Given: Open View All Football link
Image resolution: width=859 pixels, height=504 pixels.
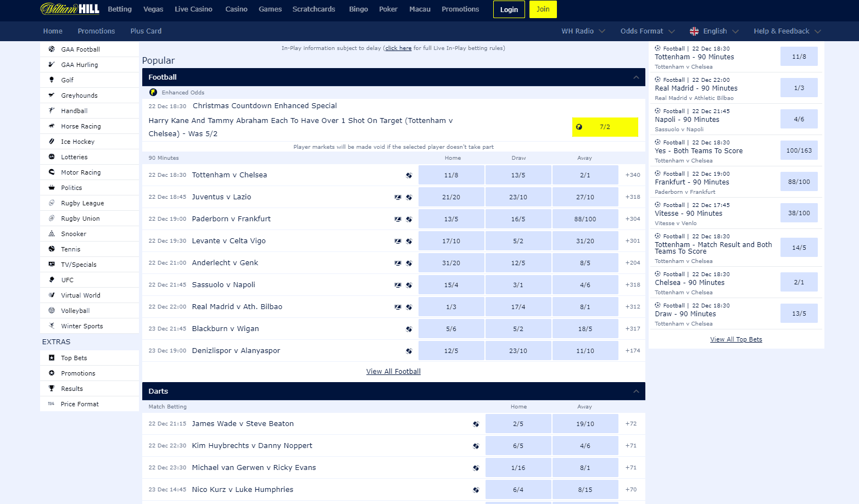Looking at the screenshot, I should click(x=393, y=371).
